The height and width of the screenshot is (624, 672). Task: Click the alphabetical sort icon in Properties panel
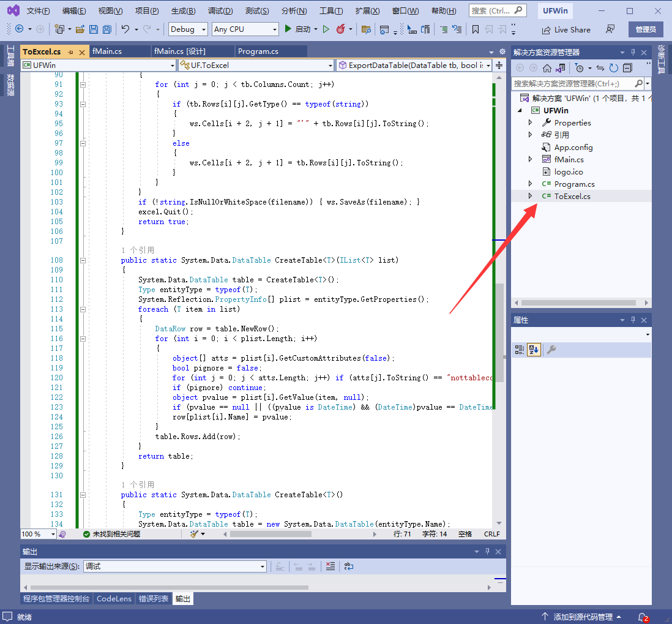(x=534, y=350)
